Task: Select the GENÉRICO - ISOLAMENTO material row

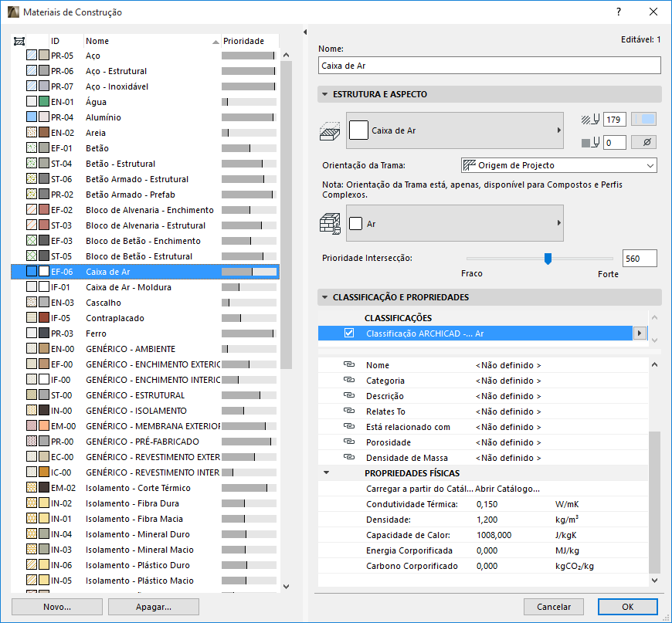Action: click(x=145, y=411)
